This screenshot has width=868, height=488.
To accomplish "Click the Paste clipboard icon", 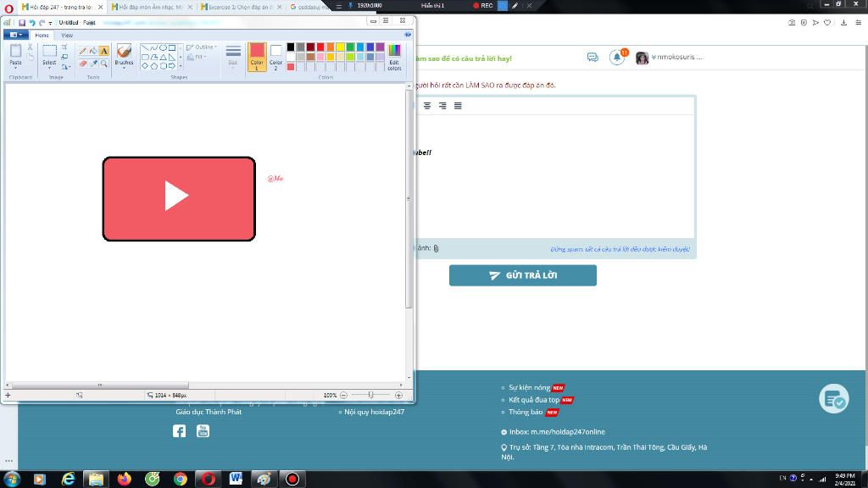I will pyautogui.click(x=15, y=51).
